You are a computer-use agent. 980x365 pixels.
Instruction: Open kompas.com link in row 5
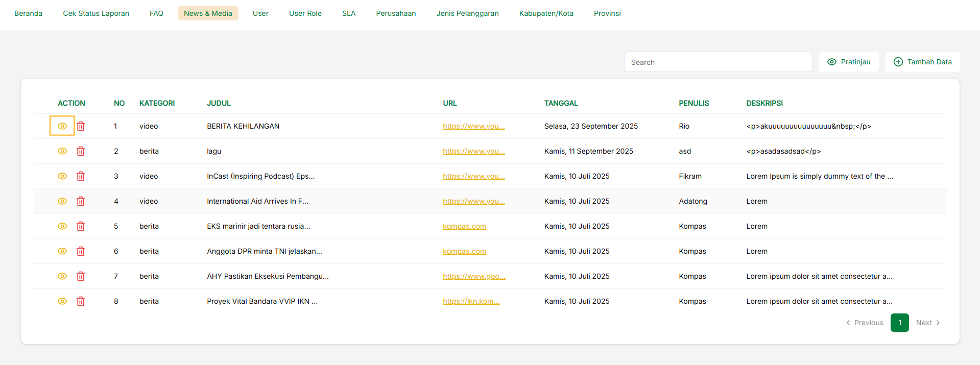pyautogui.click(x=464, y=226)
